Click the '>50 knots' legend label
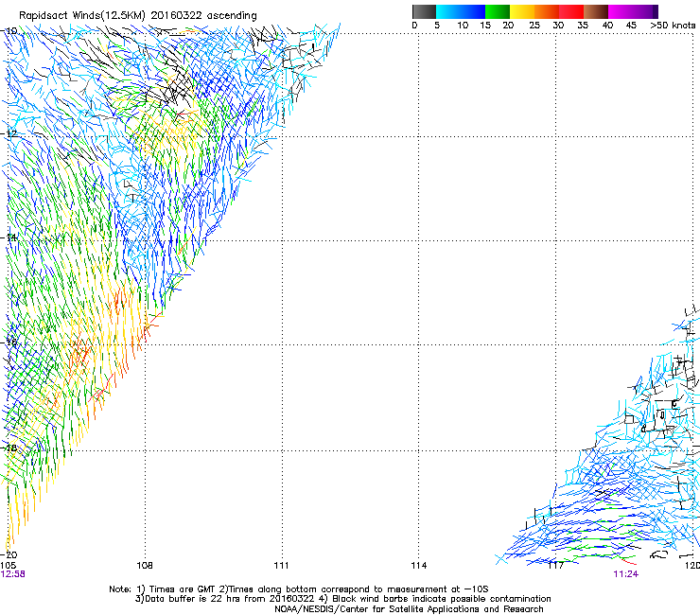This screenshot has width=700, height=615. [673, 26]
